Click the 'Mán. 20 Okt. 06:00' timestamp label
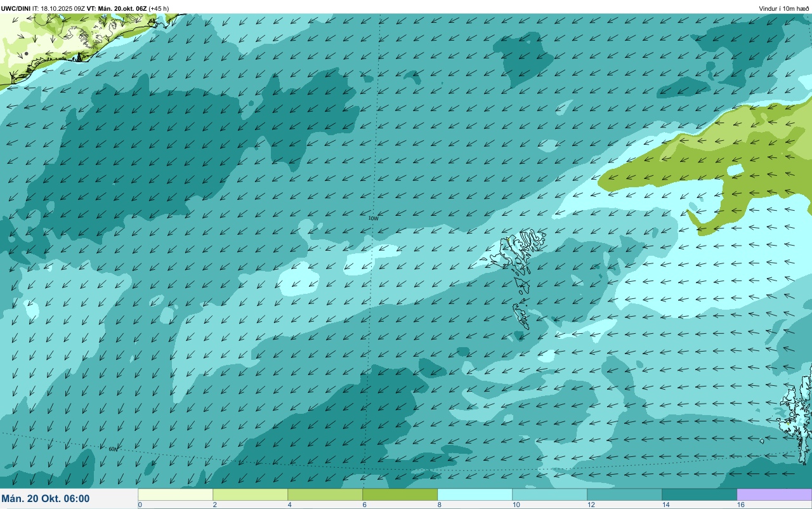This screenshot has width=812, height=509. pyautogui.click(x=46, y=499)
